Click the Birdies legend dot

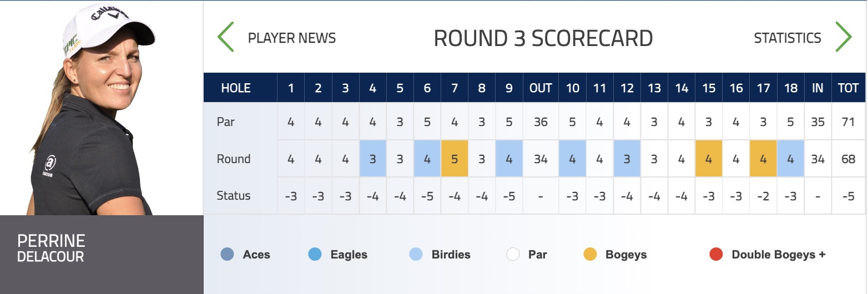click(x=416, y=255)
